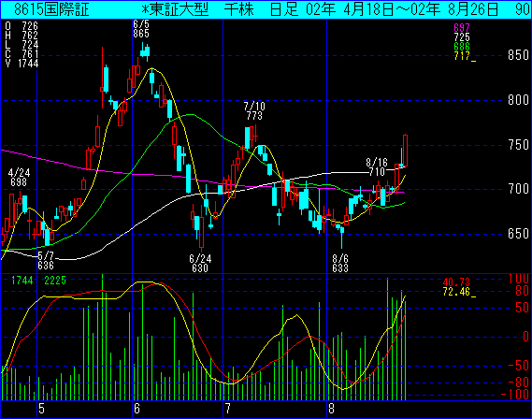
Task: Click the end date '02年 8月26日'
Action: coord(454,9)
